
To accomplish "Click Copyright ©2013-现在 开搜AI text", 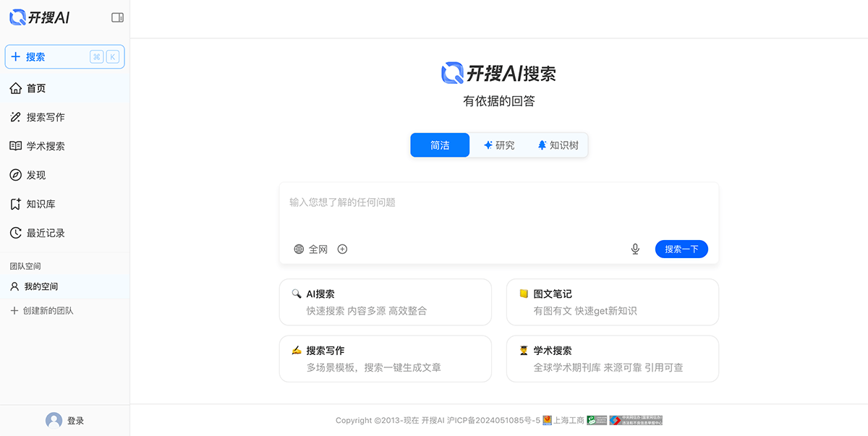I will pos(390,421).
